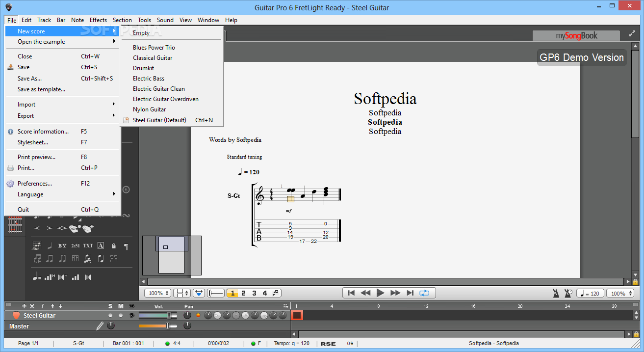This screenshot has height=352, width=644.
Task: Click the tempo note equals icon
Action: pos(37,277)
